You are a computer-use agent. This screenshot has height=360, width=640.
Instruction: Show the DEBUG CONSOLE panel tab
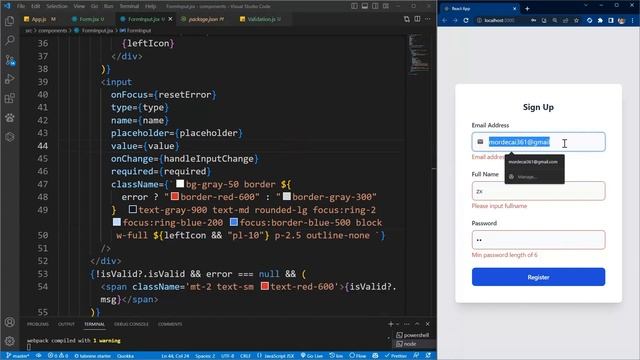click(131, 324)
